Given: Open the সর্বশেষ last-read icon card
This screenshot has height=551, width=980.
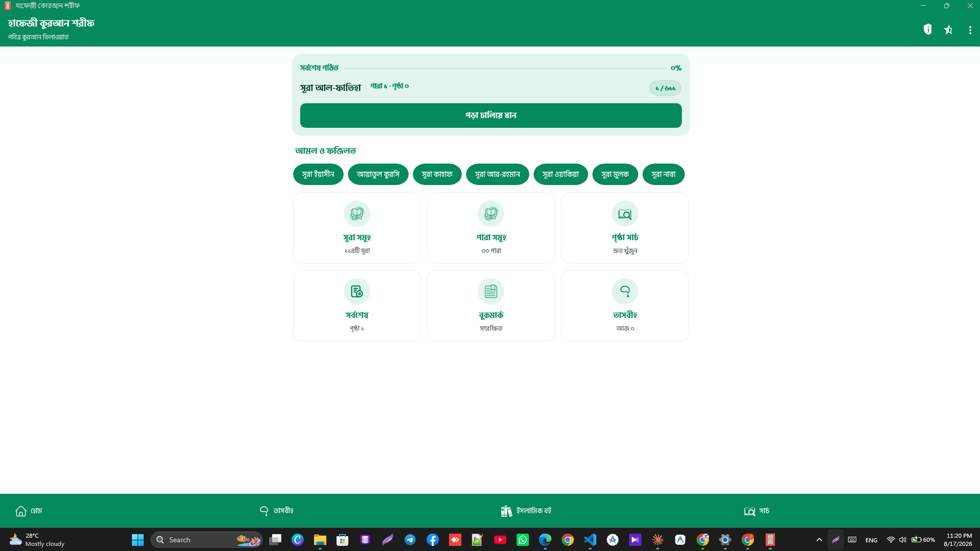Looking at the screenshot, I should 357,306.
